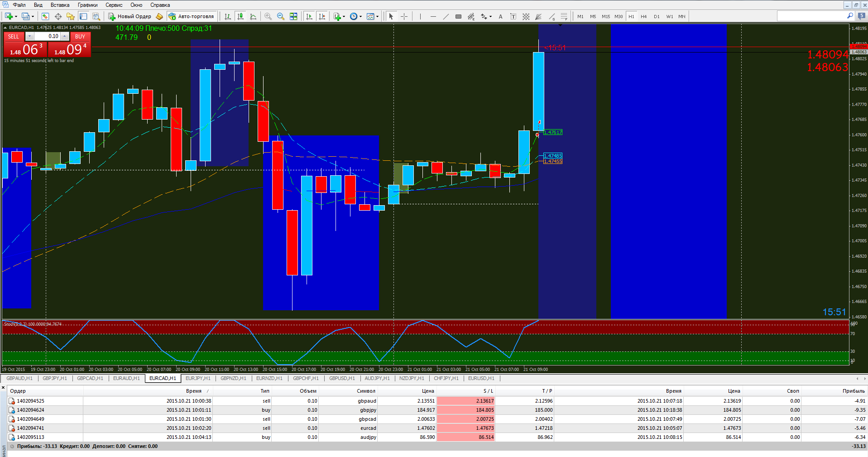Screen dimensions: 868x457
Task: Switch to GBPNZD,H1 chart tab
Action: (x=234, y=378)
